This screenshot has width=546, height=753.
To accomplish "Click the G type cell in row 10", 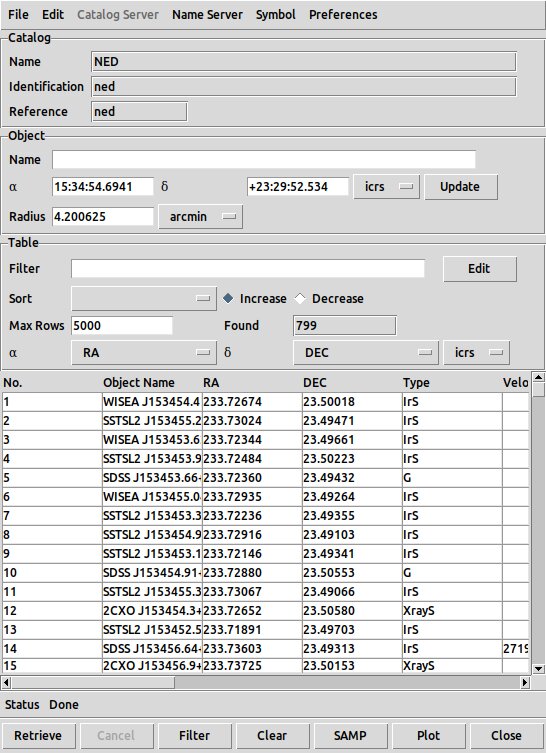I will pos(452,572).
